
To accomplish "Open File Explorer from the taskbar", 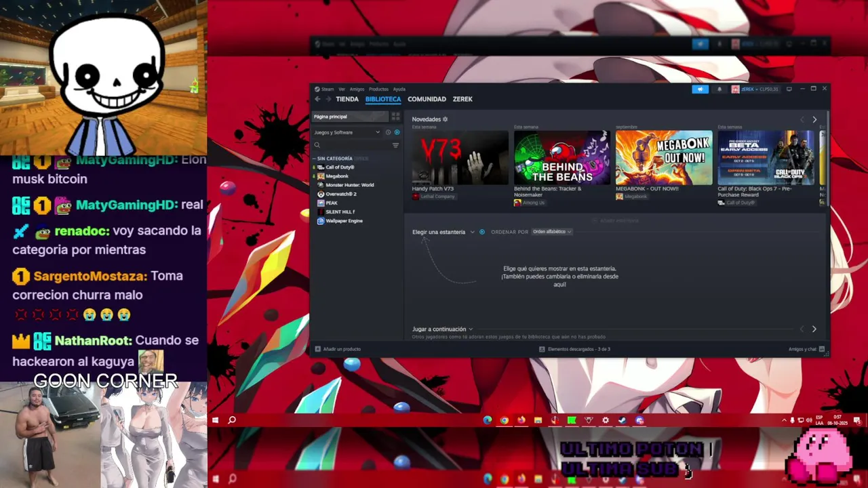I will [x=538, y=420].
